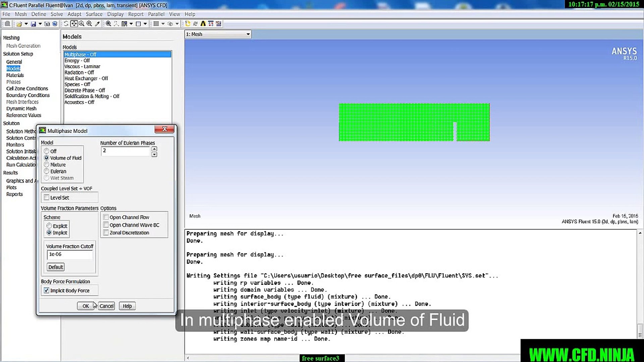Screen dimensions: 644x362
Task: Expand the save icon dropdown arrow
Action: (40, 24)
